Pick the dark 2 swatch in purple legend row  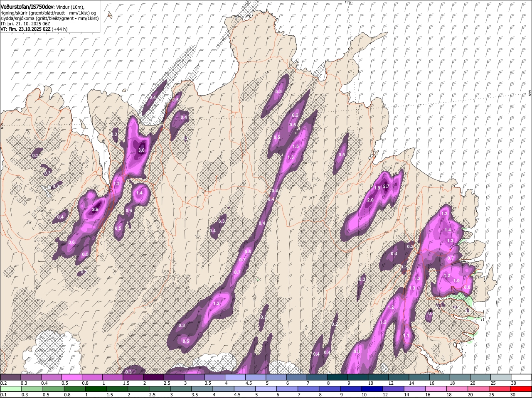point(153,377)
